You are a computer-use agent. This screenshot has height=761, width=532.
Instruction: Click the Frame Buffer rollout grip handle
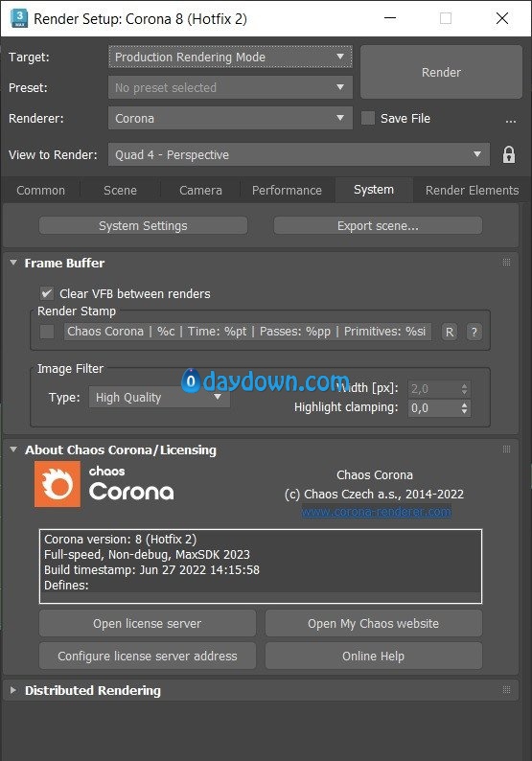506,263
